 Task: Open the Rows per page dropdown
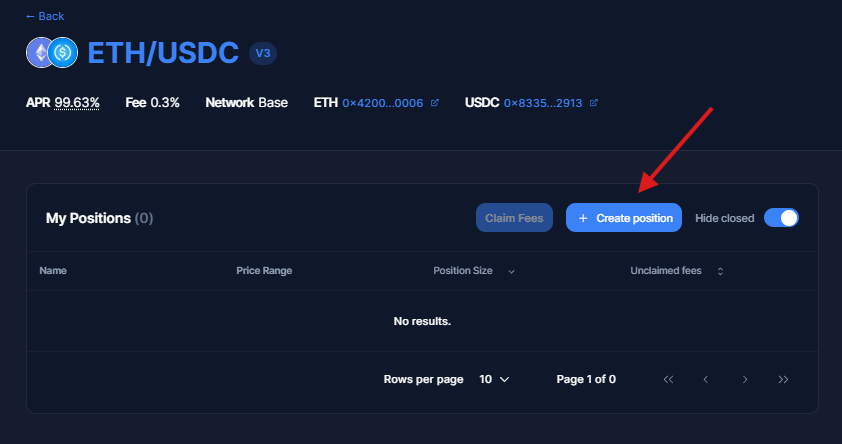point(494,379)
